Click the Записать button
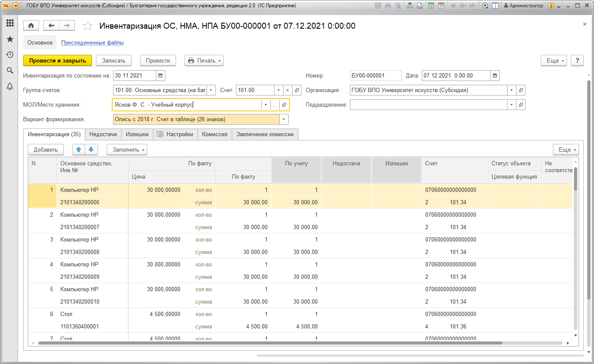 click(113, 61)
